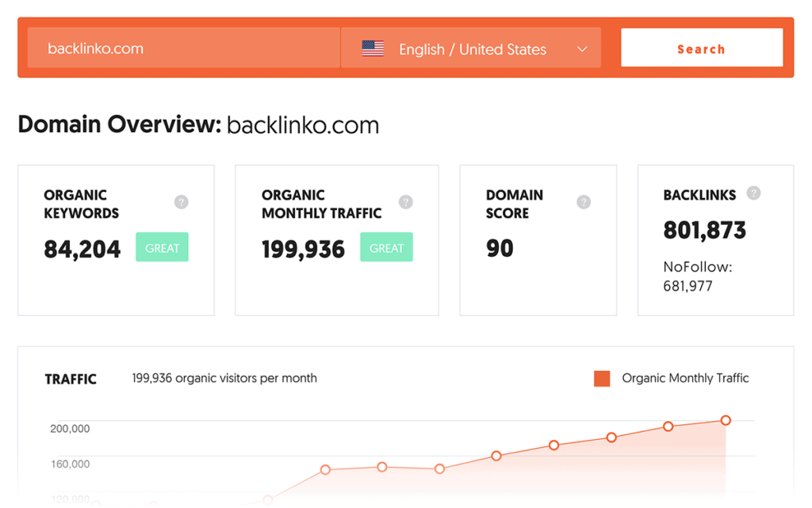Click the US flag icon in language selector
Image resolution: width=812 pixels, height=508 pixels.
(373, 49)
